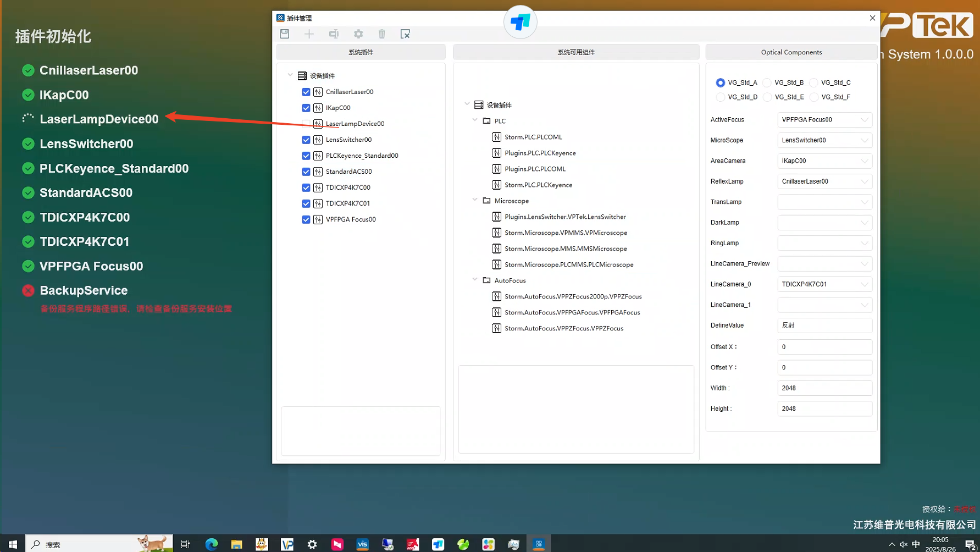Open the ActiveFocus dropdown
980x552 pixels.
point(824,120)
